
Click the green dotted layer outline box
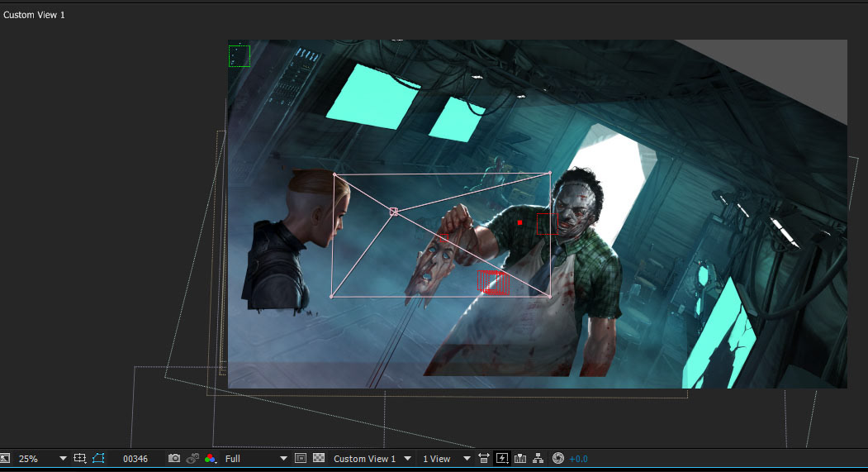coord(240,56)
